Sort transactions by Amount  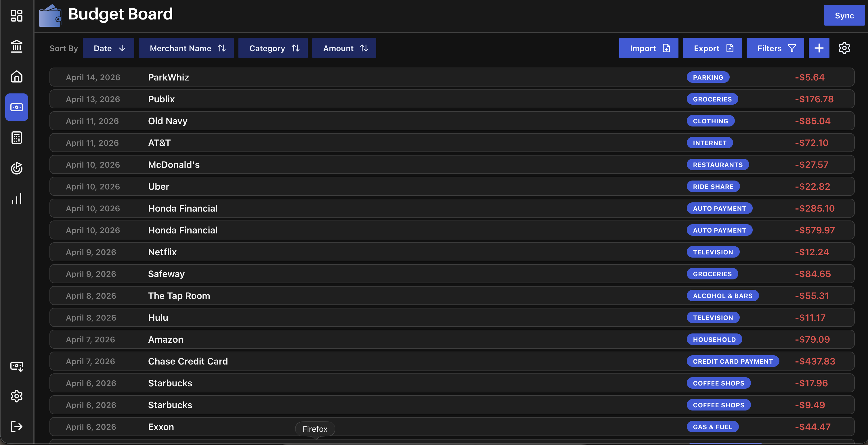(x=344, y=48)
